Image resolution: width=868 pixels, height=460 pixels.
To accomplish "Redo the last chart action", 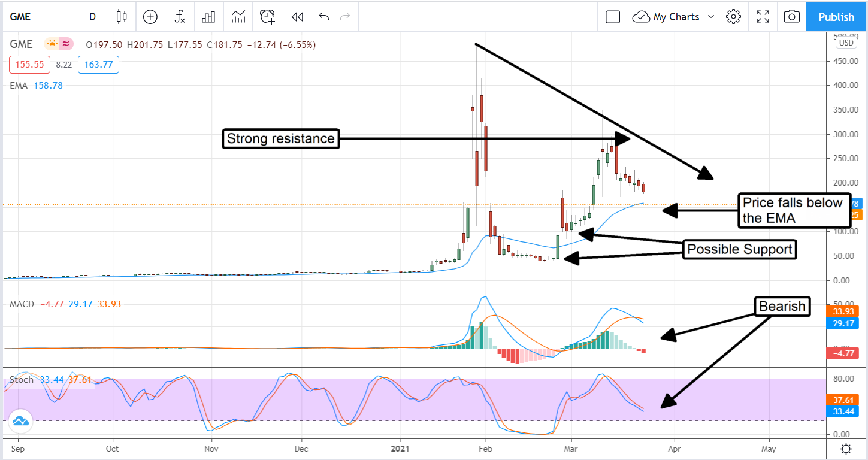I will (x=344, y=17).
